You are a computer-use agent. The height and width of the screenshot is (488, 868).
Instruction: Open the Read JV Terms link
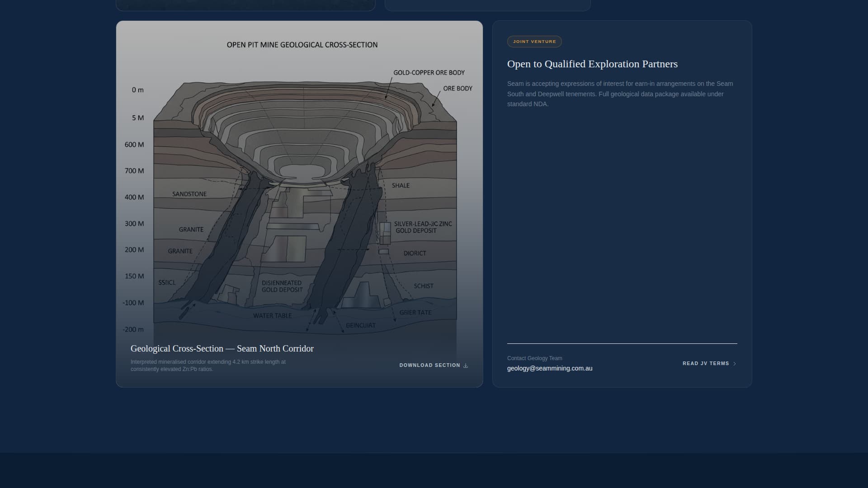click(706, 364)
